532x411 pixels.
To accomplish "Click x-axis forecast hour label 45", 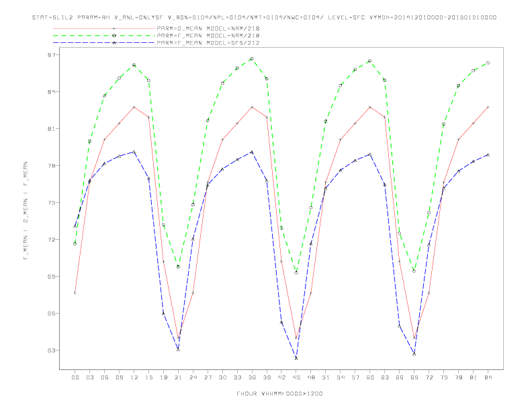I will 296,377.
